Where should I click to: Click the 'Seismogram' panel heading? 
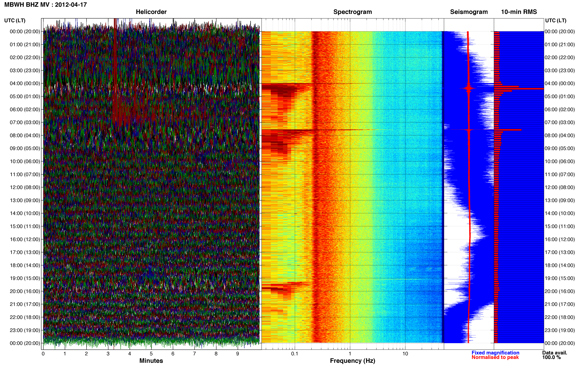[x=469, y=12]
